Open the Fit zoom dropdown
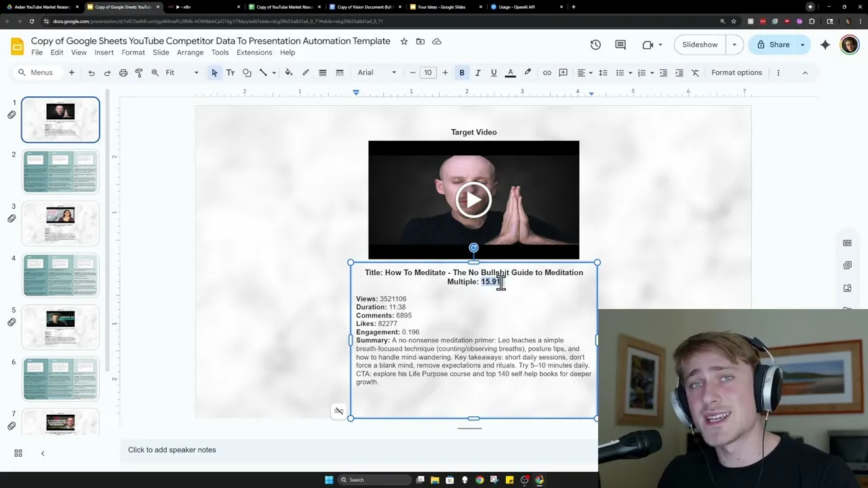The height and width of the screenshot is (488, 868). [182, 73]
